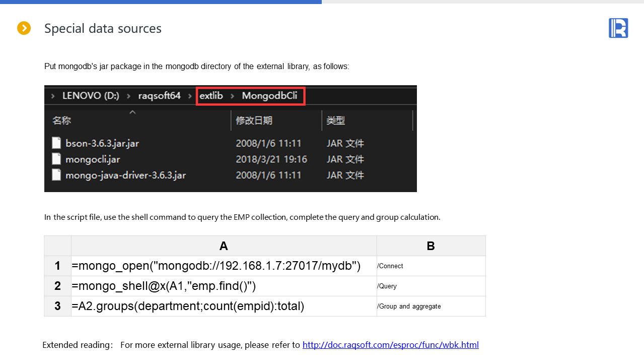Click the file icon of bson-3.6.3.jar.jar
Image resolution: width=644 pixels, height=363 pixels.
tap(56, 143)
